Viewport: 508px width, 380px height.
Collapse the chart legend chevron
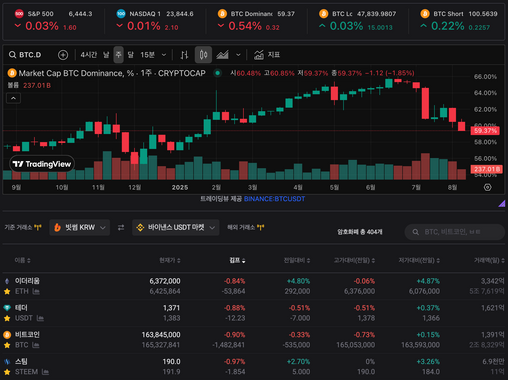click(x=13, y=98)
